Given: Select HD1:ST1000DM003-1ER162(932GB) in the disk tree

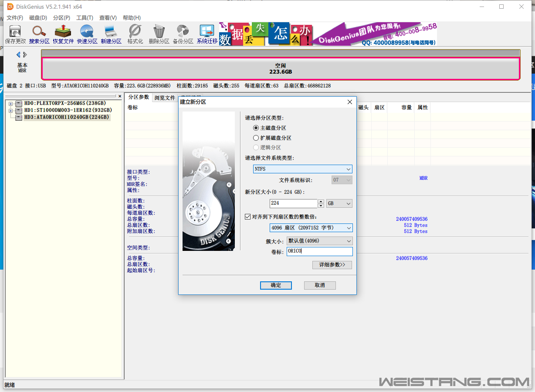Looking at the screenshot, I should coord(68,110).
